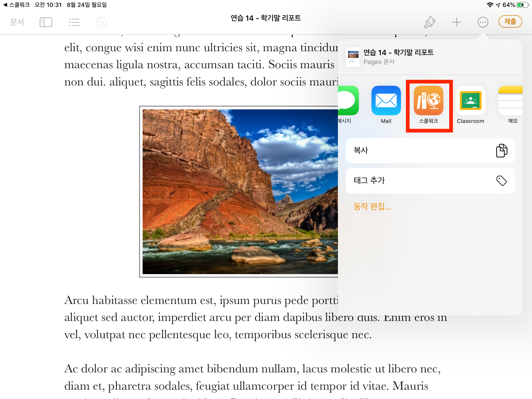Share document via Mail app
This screenshot has width=532, height=399.
[386, 100]
